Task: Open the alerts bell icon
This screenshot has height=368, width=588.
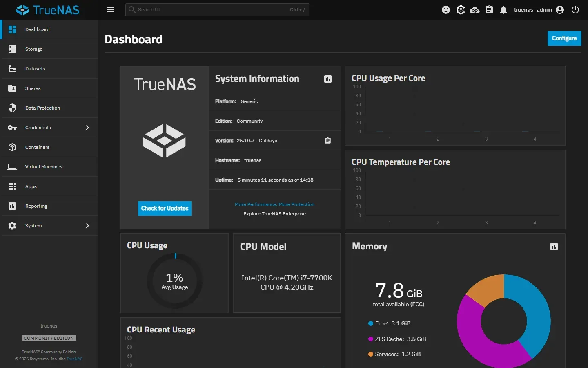Action: pyautogui.click(x=503, y=10)
